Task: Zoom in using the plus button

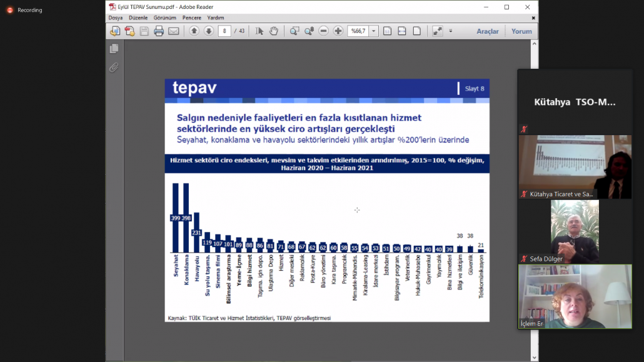Action: (338, 31)
